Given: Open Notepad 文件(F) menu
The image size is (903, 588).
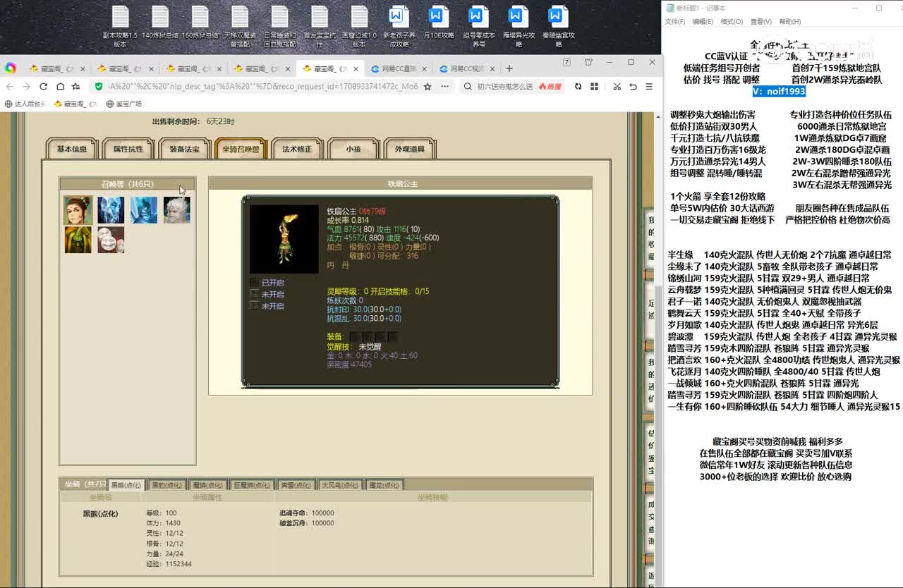Looking at the screenshot, I should (x=675, y=22).
